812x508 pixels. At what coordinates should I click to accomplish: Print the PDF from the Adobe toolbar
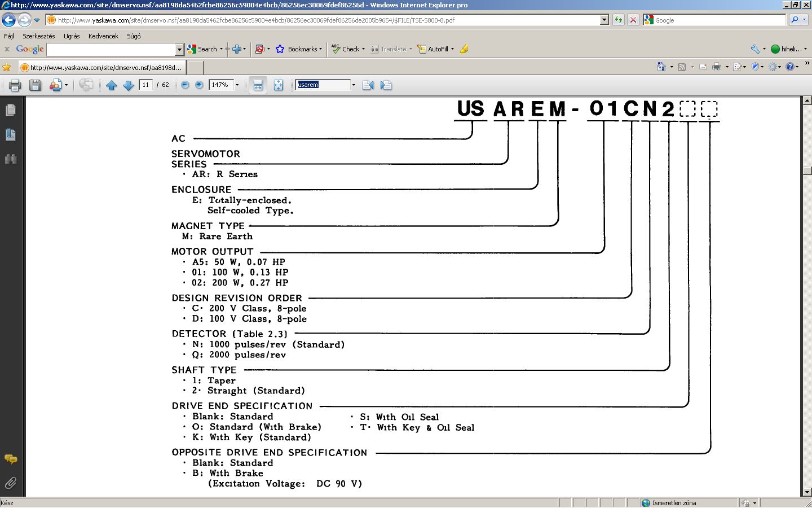tap(15, 85)
